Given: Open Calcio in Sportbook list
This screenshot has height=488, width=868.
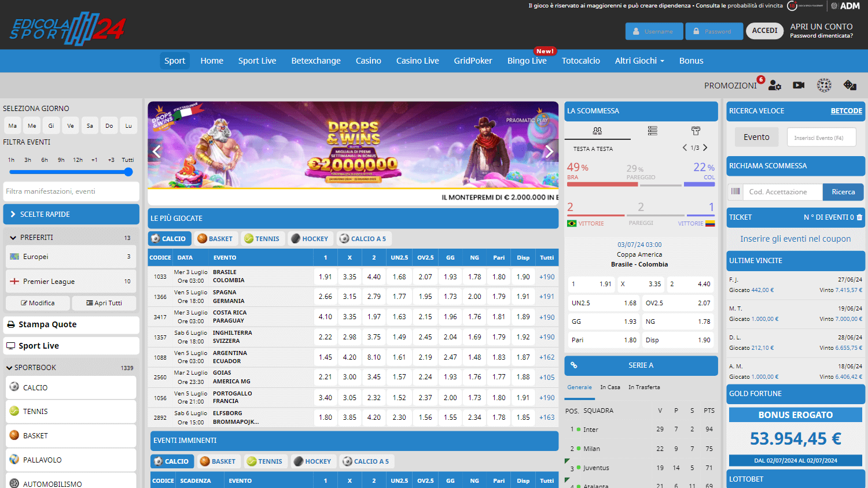Looking at the screenshot, I should pyautogui.click(x=71, y=387).
